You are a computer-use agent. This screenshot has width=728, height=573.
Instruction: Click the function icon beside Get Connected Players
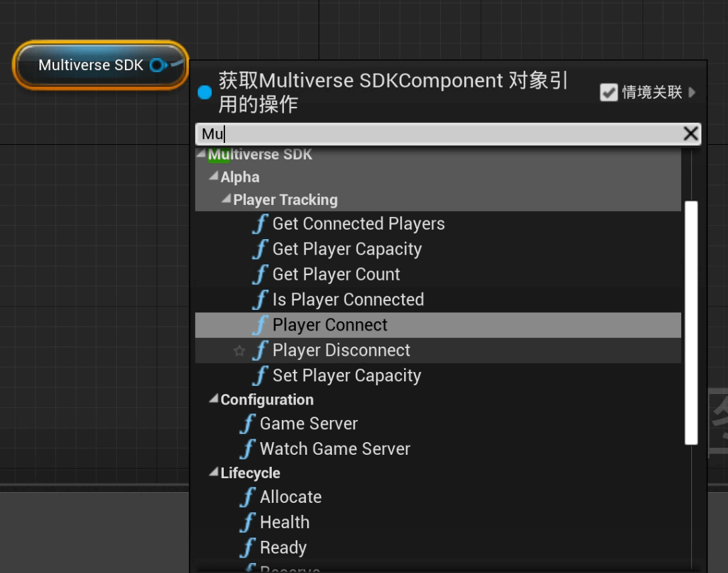click(260, 224)
